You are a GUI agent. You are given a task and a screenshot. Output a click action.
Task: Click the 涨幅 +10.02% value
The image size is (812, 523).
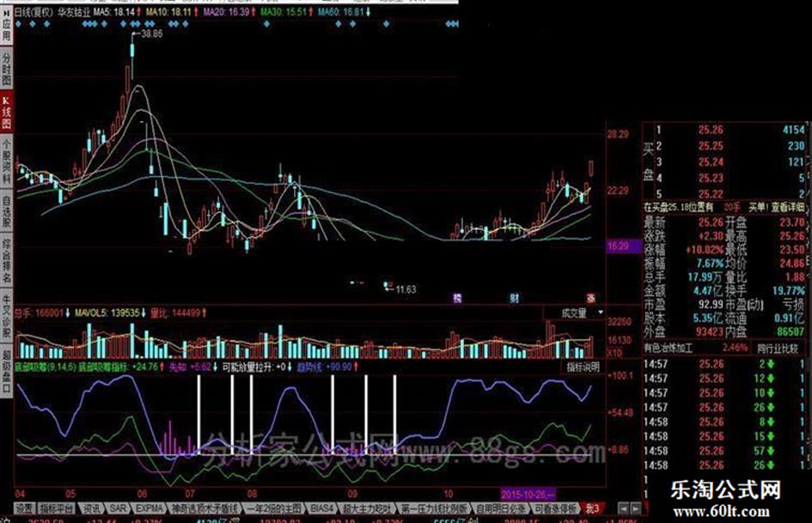coord(705,250)
